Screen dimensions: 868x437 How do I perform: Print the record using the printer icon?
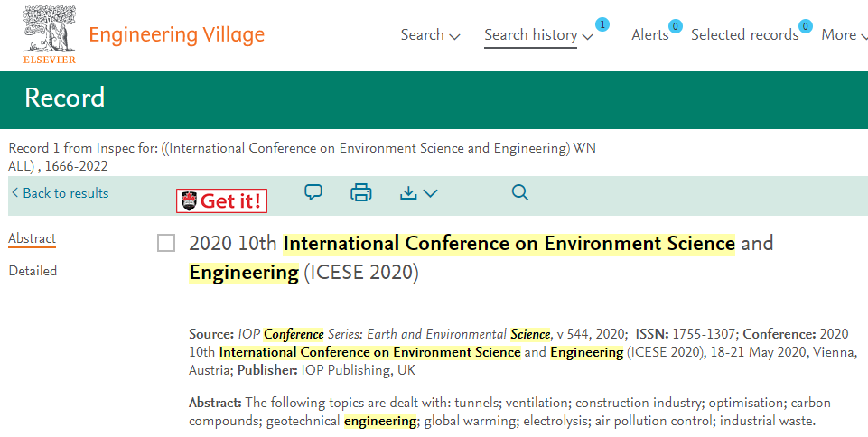click(361, 192)
